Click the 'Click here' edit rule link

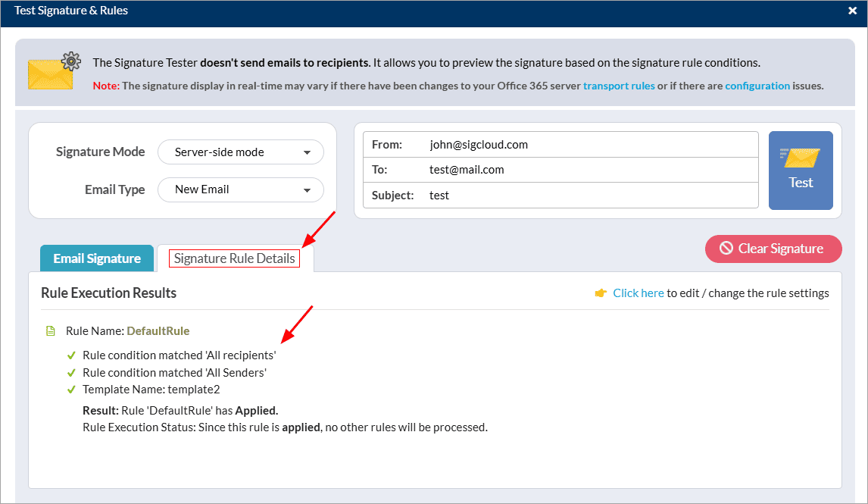[x=638, y=293]
